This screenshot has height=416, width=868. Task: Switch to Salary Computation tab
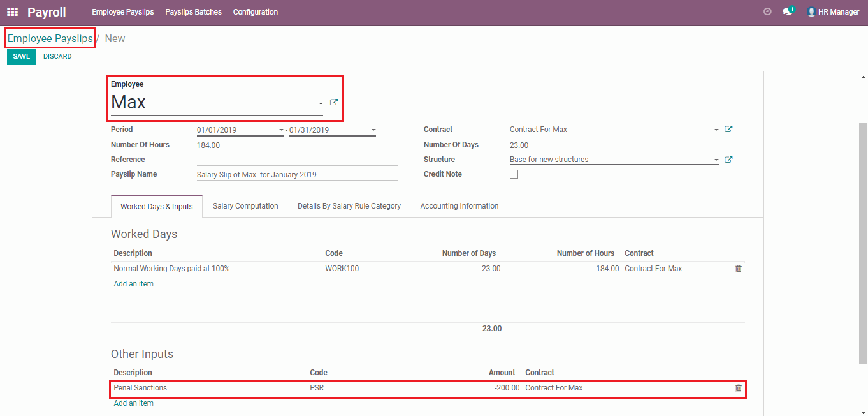pos(245,206)
